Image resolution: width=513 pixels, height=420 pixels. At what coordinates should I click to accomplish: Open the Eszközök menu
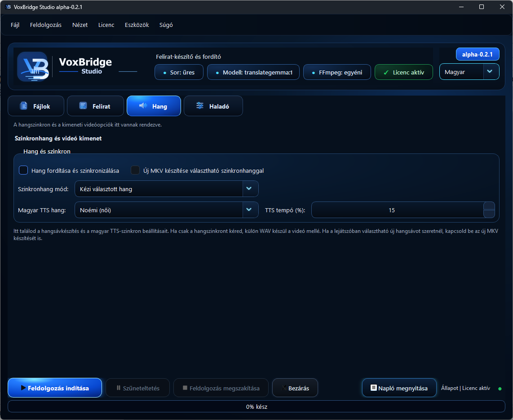pyautogui.click(x=137, y=25)
